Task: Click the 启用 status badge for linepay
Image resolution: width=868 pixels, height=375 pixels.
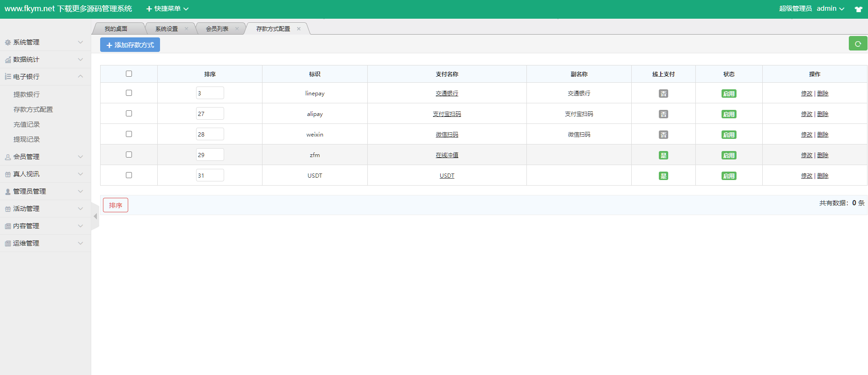Action: click(729, 94)
